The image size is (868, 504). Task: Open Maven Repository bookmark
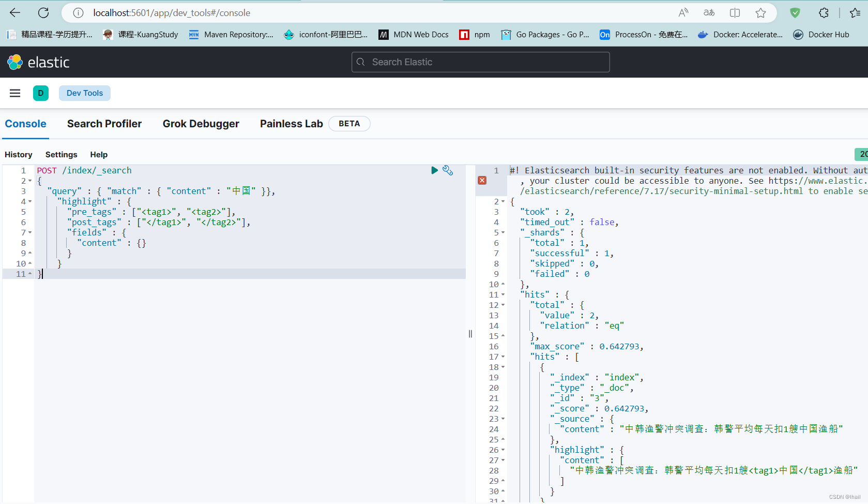231,35
